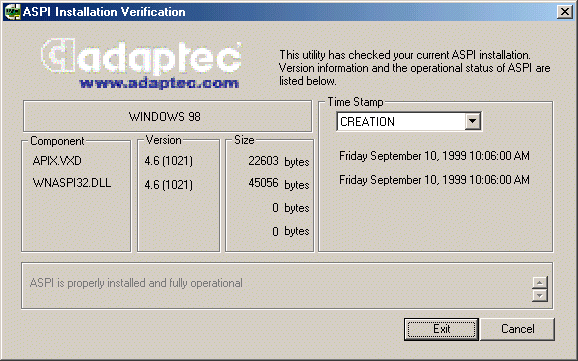Image resolution: width=578 pixels, height=361 pixels.
Task: Click the Size group label
Action: coord(244,140)
